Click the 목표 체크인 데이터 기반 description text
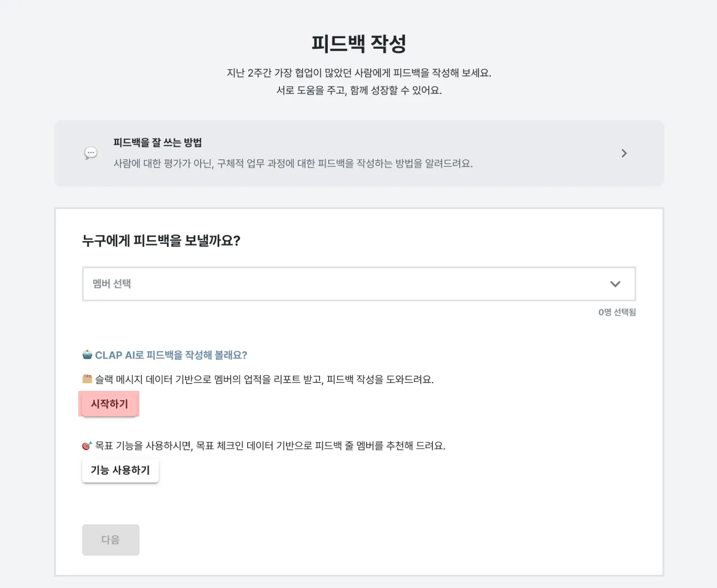This screenshot has width=717, height=588. 270,446
